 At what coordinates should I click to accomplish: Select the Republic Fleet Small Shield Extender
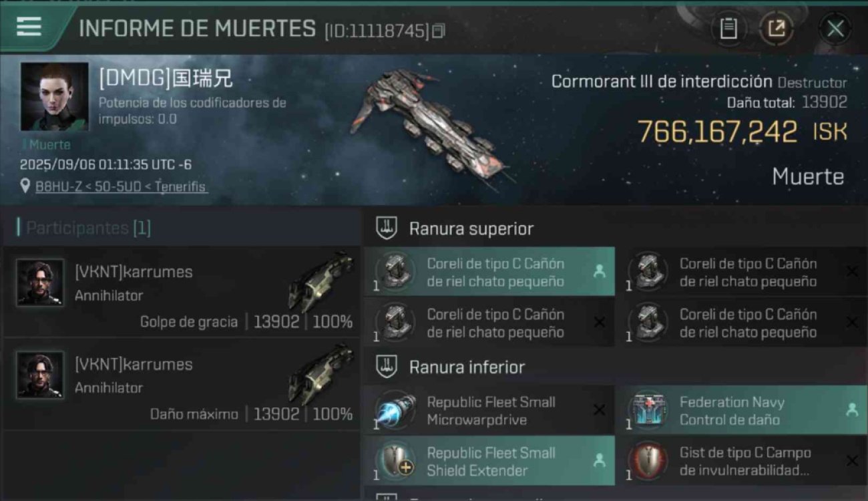489,461
